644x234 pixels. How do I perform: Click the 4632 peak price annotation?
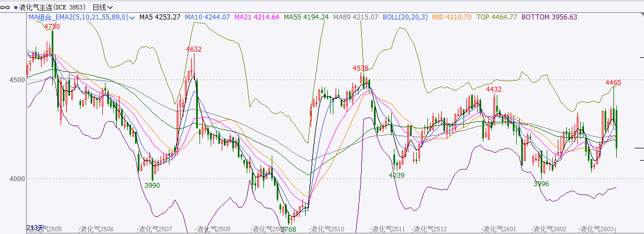[193, 49]
